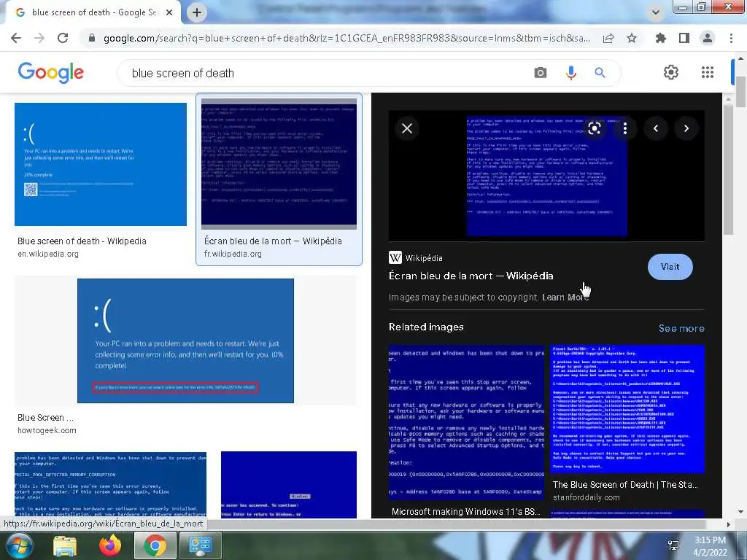
Task: Launch Firefox from taskbar
Action: [x=110, y=545]
